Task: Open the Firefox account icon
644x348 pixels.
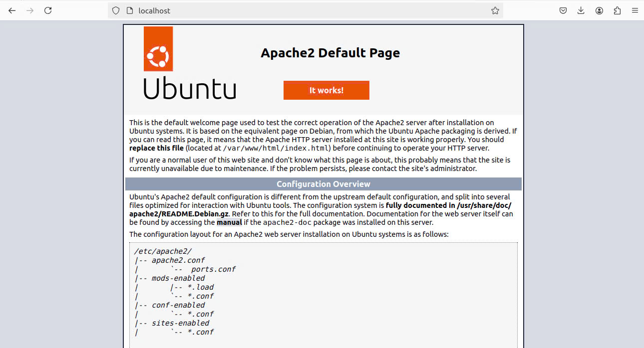Action: (599, 10)
